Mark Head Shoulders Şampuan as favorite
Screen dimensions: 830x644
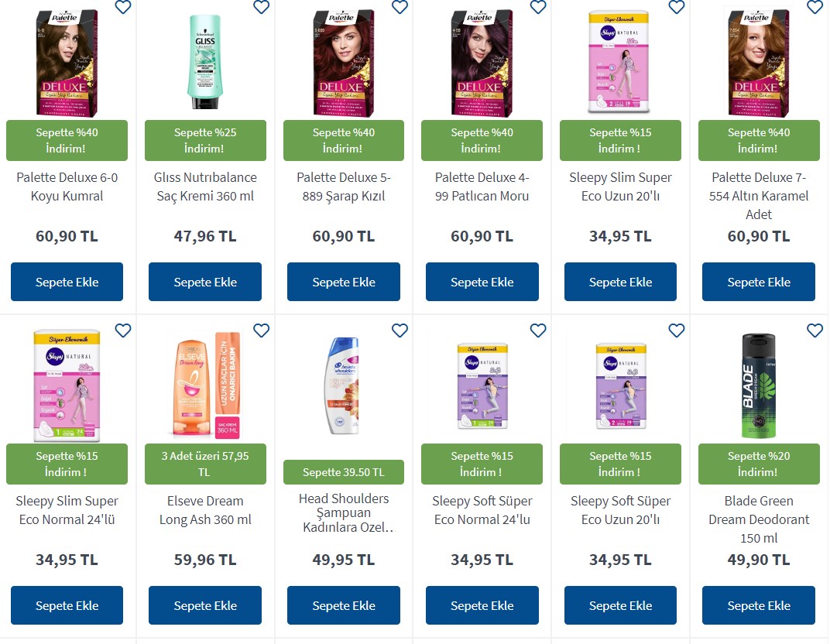click(x=400, y=331)
